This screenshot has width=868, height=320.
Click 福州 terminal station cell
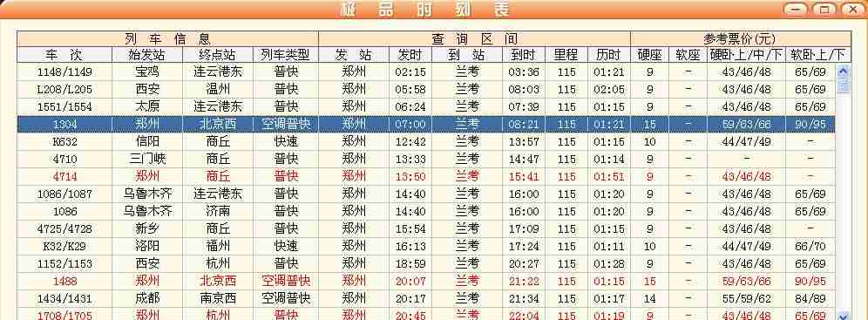[x=218, y=247]
